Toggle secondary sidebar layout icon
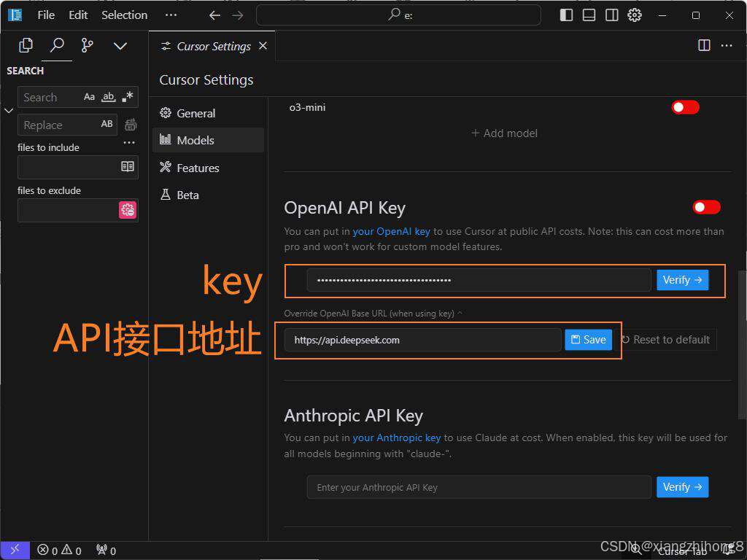 (x=612, y=15)
